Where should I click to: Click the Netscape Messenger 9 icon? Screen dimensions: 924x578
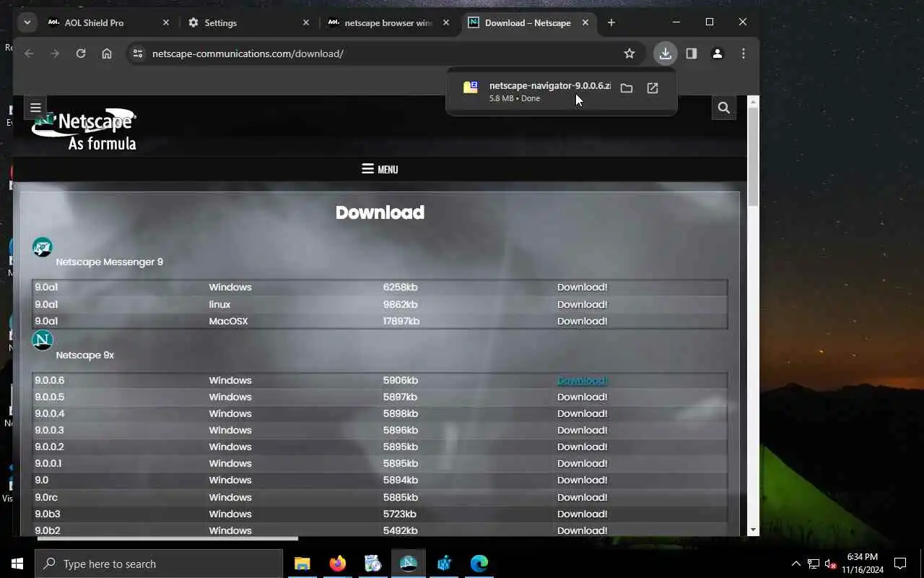pos(43,247)
